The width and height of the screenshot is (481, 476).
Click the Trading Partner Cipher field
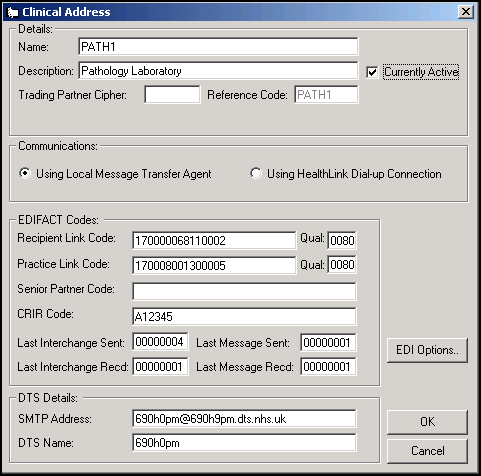172,95
